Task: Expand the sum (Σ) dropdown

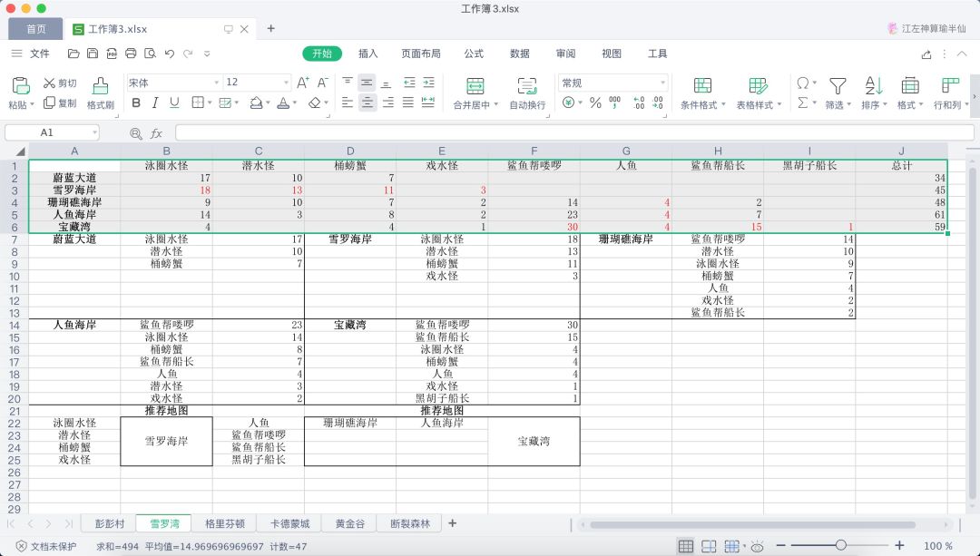Action: 814,103
